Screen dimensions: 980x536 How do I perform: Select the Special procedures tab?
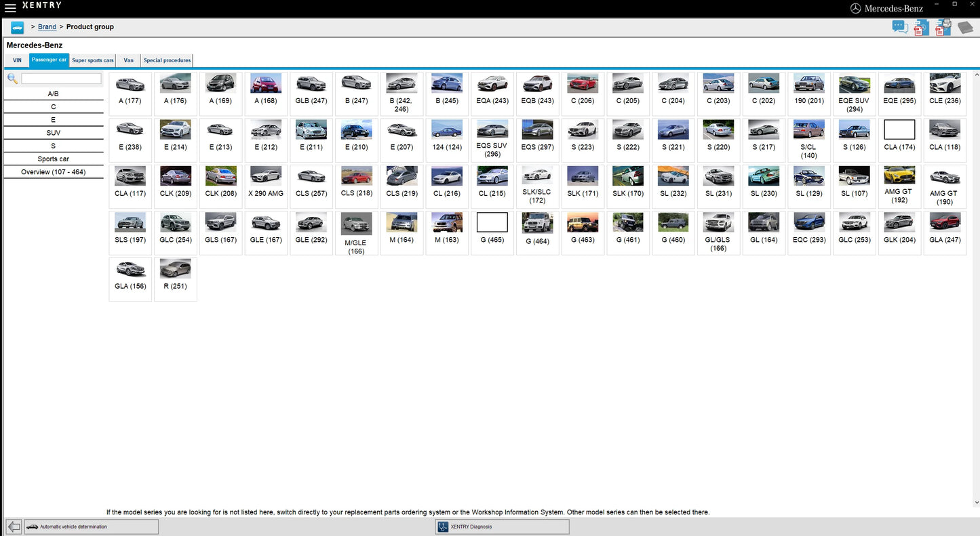(167, 60)
